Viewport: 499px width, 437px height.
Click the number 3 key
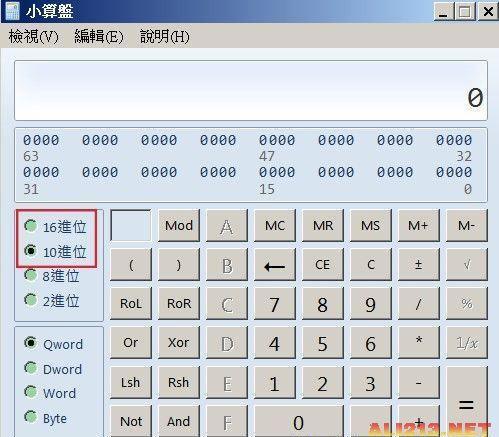pyautogui.click(x=371, y=382)
